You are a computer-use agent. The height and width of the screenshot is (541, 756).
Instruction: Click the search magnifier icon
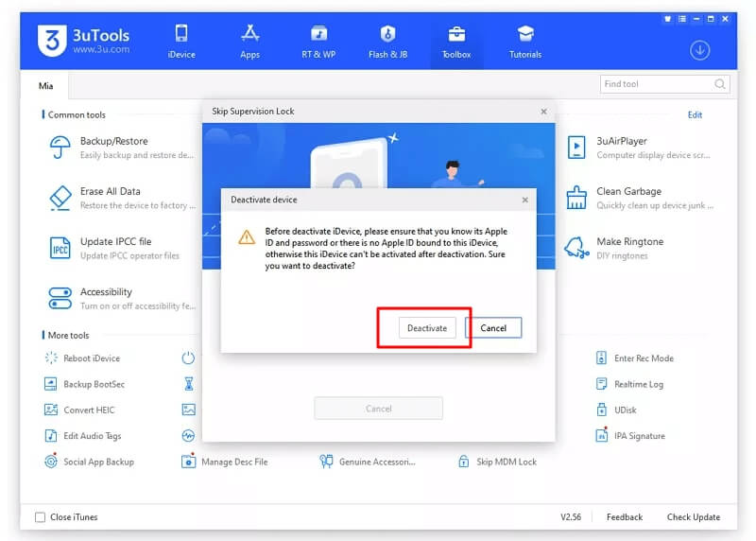point(719,84)
